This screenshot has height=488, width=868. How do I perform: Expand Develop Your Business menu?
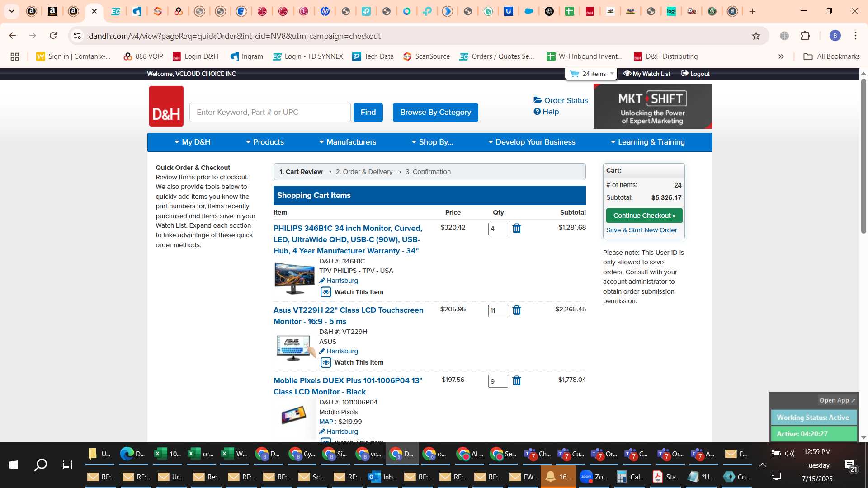pos(532,142)
